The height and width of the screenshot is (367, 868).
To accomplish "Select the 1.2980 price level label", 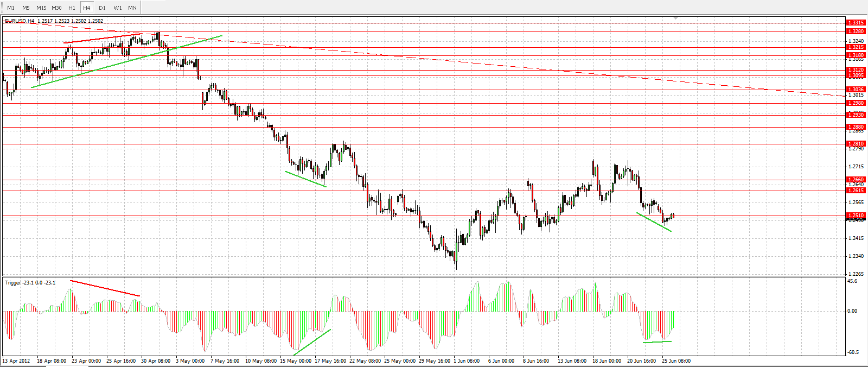I will pyautogui.click(x=856, y=103).
